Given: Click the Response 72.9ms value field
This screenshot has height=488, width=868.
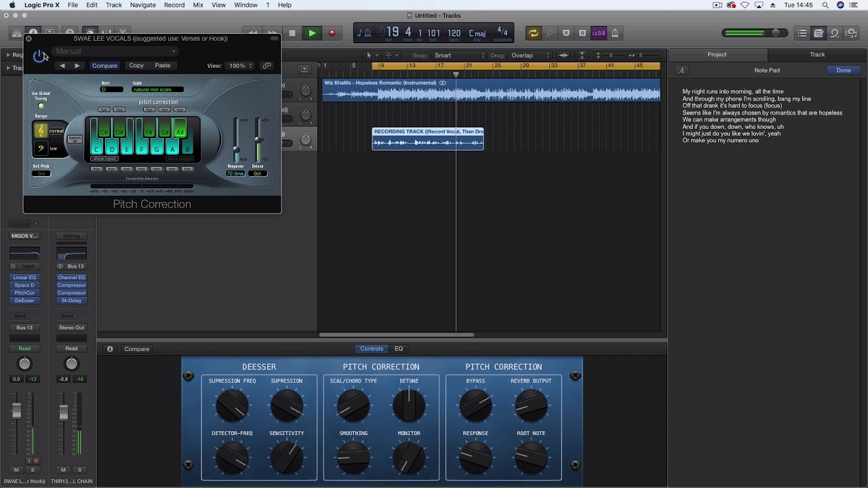Looking at the screenshot, I should click(235, 174).
